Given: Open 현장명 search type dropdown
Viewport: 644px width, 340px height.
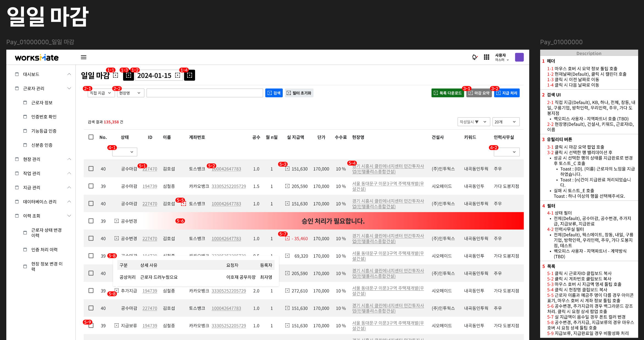Looking at the screenshot, I should point(131,93).
